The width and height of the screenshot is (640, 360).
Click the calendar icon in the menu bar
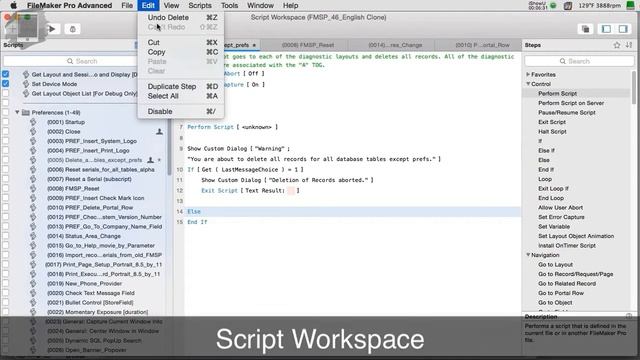point(567,6)
